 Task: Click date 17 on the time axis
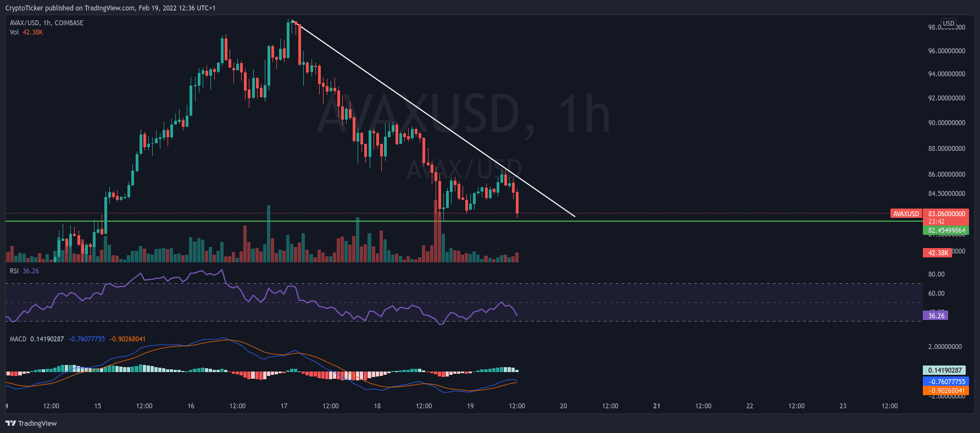284,406
